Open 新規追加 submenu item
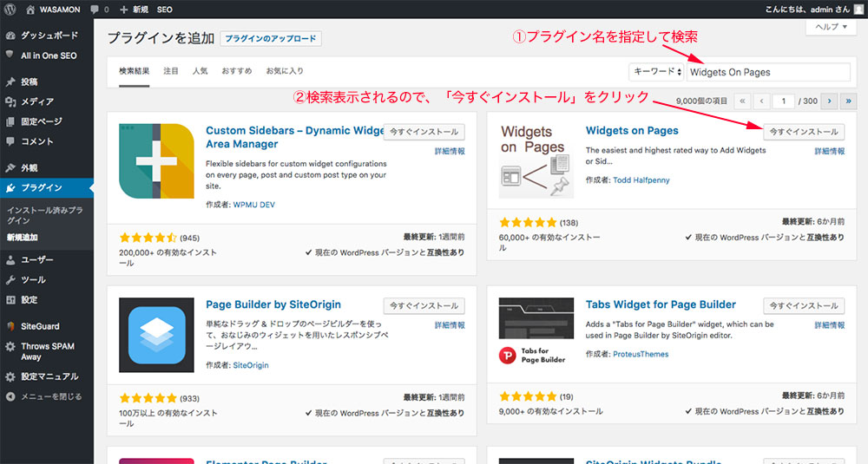This screenshot has width=868, height=464. click(23, 238)
